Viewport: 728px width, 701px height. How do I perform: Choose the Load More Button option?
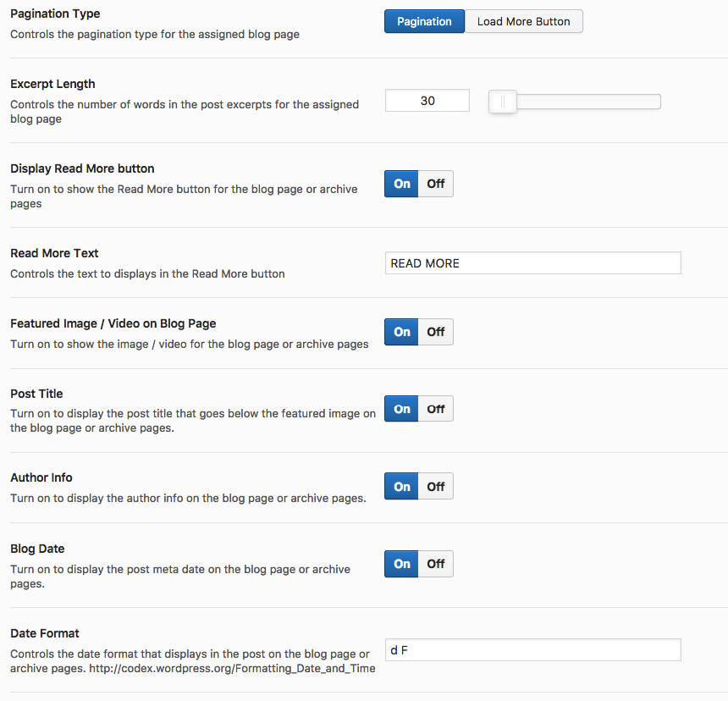coord(523,21)
